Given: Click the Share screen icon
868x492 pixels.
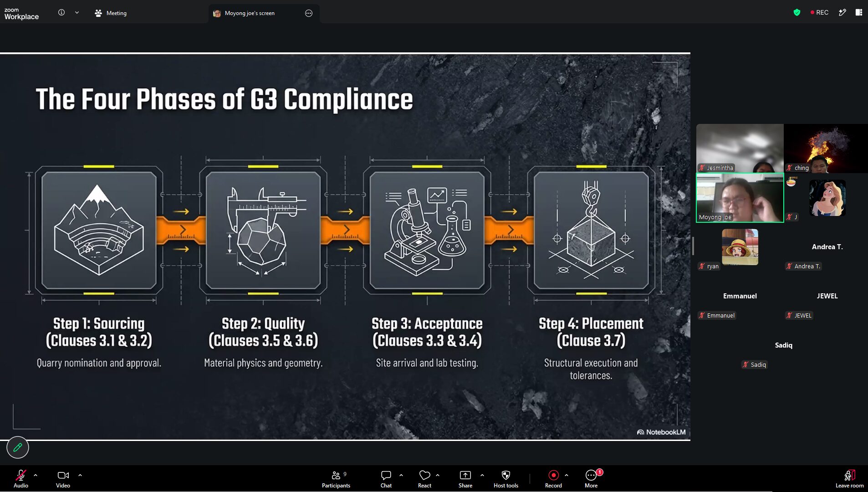Looking at the screenshot, I should 465,478.
